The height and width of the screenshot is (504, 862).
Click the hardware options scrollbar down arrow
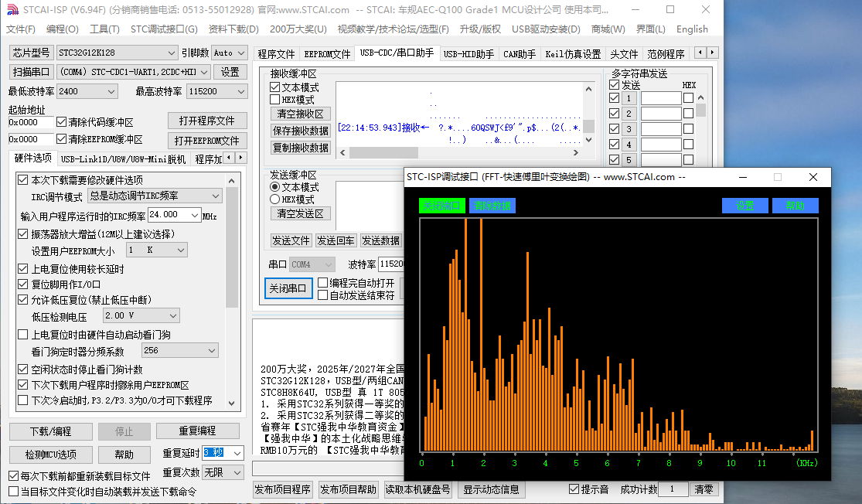231,404
